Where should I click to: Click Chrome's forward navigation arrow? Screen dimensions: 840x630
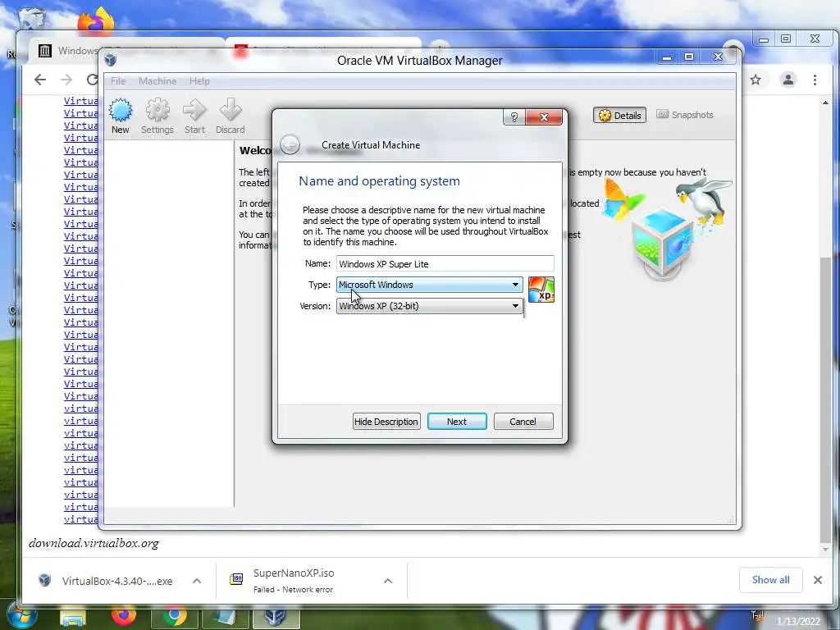click(x=66, y=80)
